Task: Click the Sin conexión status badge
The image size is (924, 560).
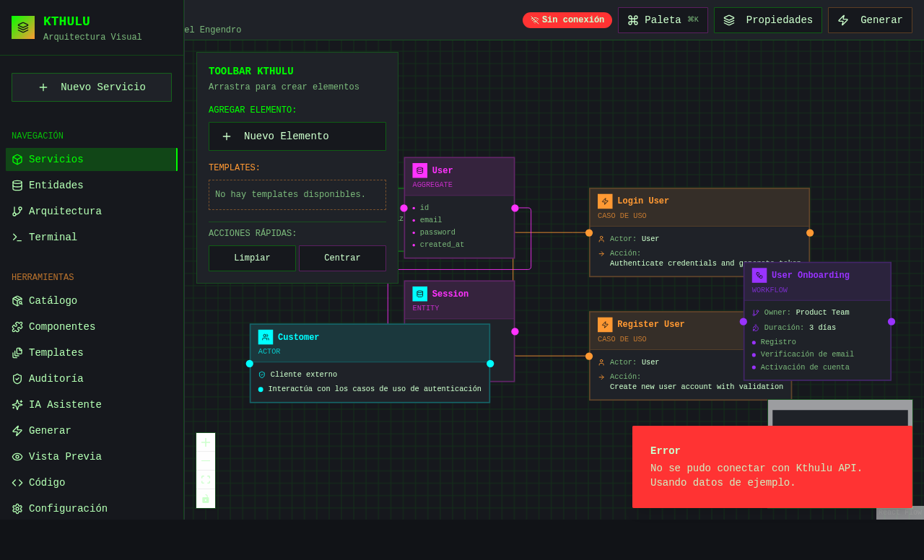Action: tap(567, 20)
